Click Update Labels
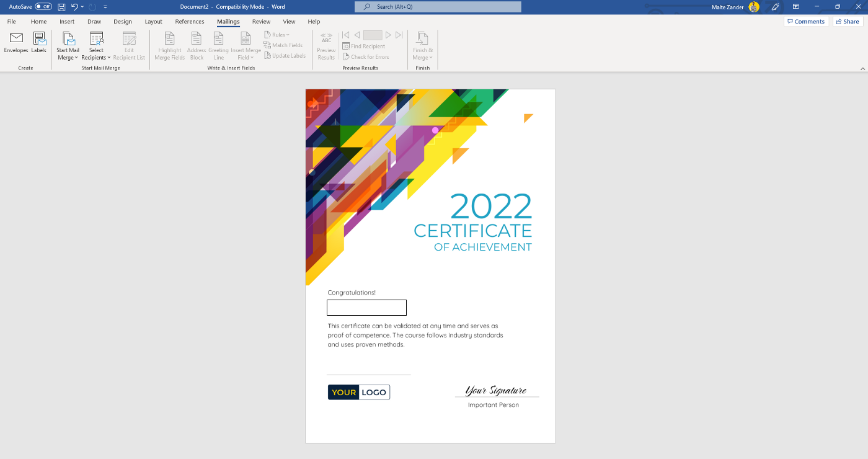The width and height of the screenshot is (868, 459). 285,55
